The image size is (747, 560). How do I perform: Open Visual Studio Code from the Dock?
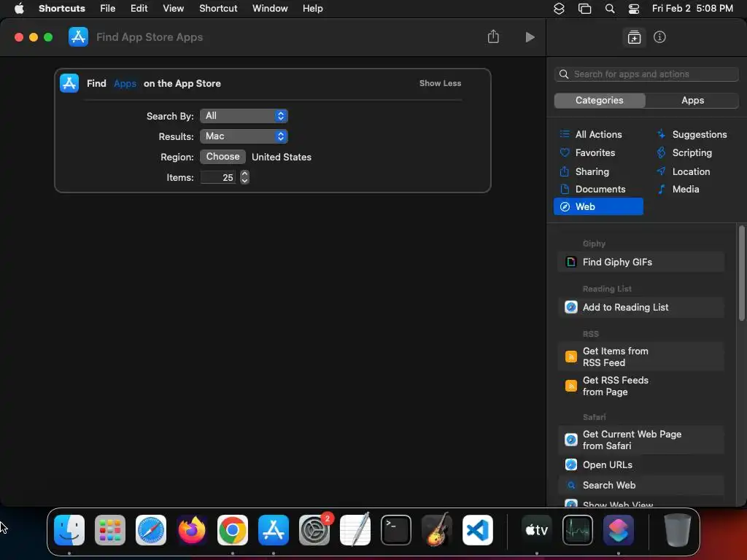point(478,530)
